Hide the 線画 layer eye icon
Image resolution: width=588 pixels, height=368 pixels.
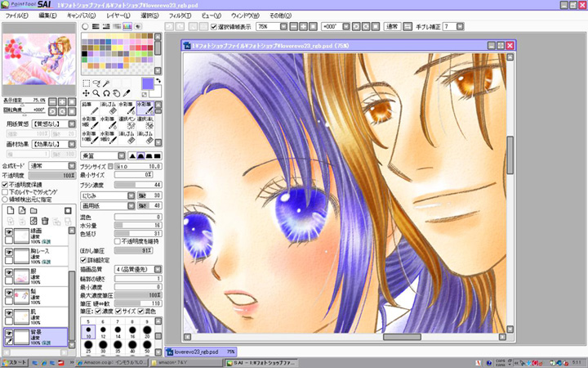tap(9, 232)
